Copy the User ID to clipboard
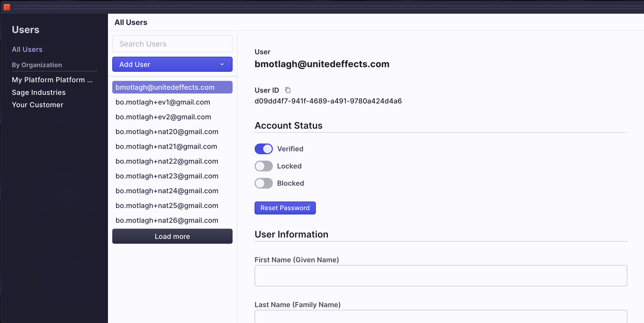This screenshot has height=323, width=644. (288, 90)
